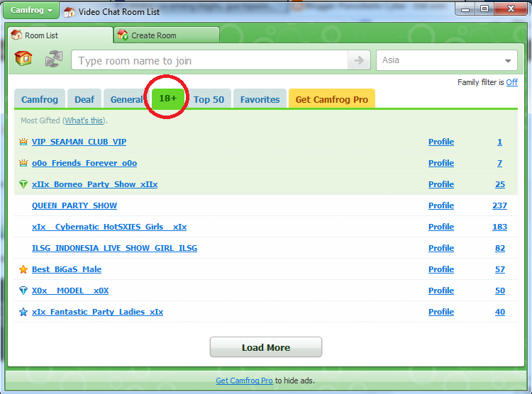Select the 18+ category tab
The image size is (532, 394).
pyautogui.click(x=168, y=98)
